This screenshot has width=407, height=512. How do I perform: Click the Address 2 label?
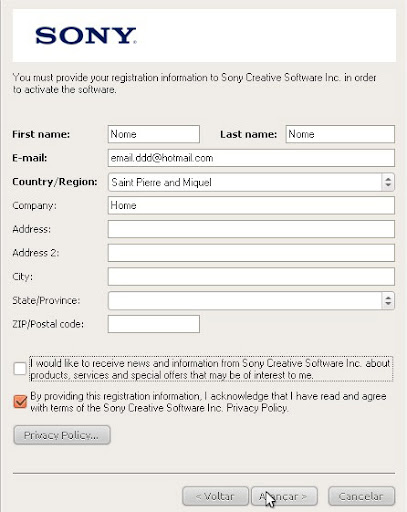click(36, 253)
